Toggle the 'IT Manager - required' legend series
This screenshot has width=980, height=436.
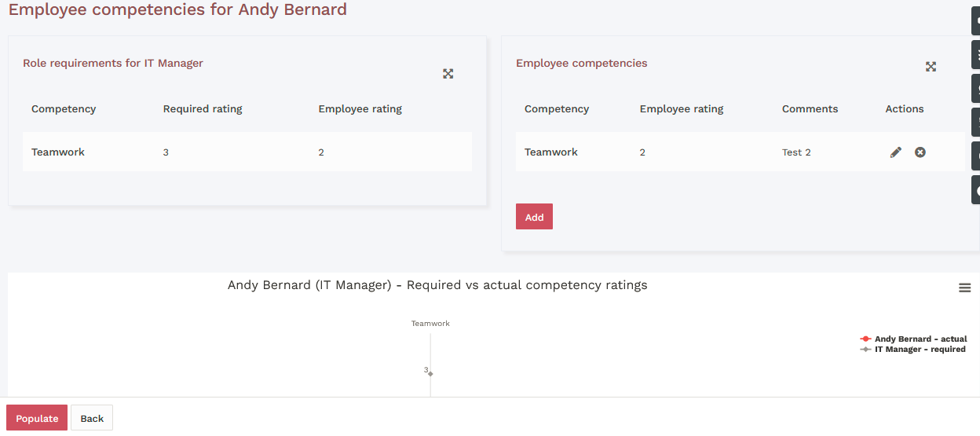click(x=920, y=350)
